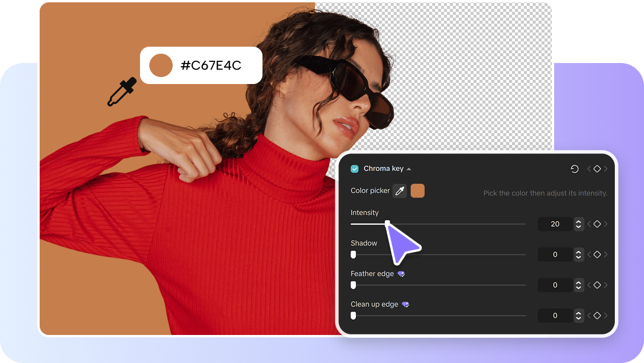Click the Shadow value stepper arrows
This screenshot has width=644, height=363.
pyautogui.click(x=578, y=254)
